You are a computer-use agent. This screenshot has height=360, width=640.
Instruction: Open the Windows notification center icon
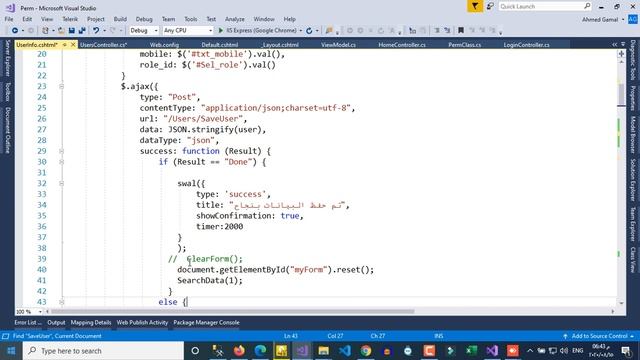tap(626, 351)
